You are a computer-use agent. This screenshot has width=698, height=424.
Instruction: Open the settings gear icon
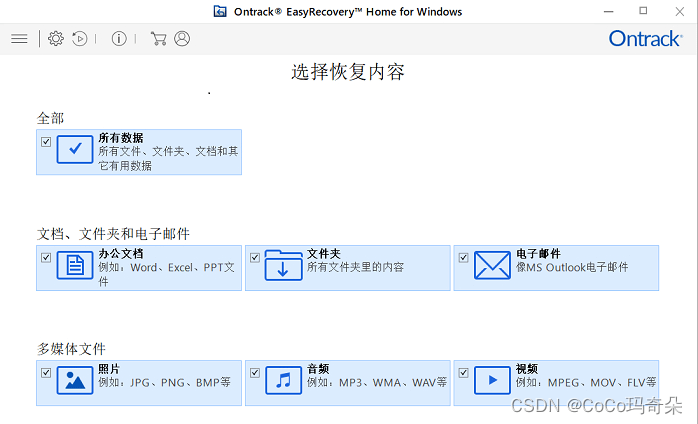click(x=56, y=39)
